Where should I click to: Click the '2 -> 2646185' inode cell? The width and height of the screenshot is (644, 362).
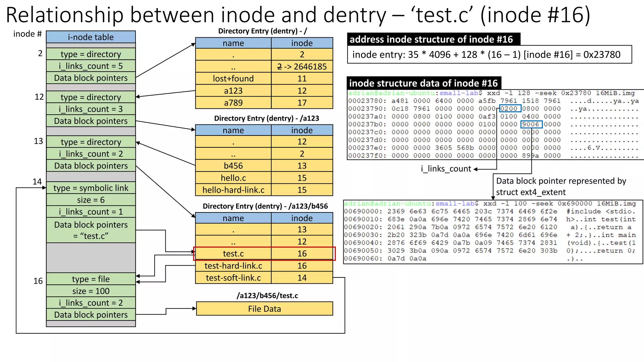(302, 67)
